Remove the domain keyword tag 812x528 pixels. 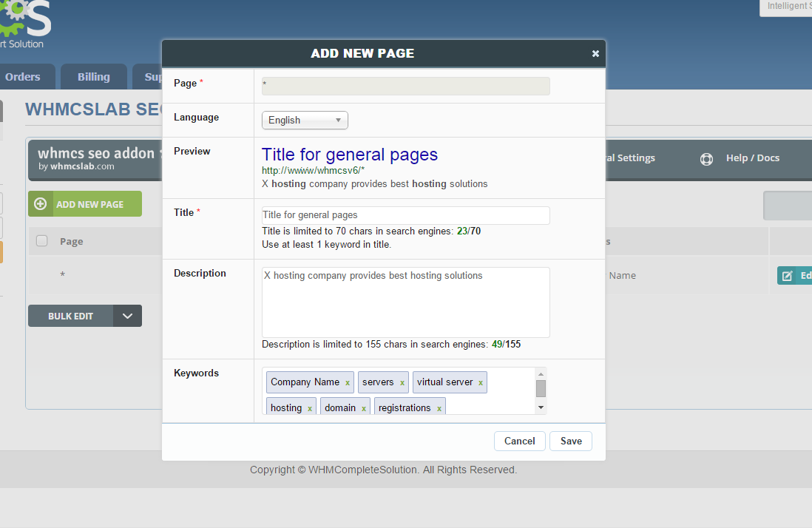pos(364,408)
